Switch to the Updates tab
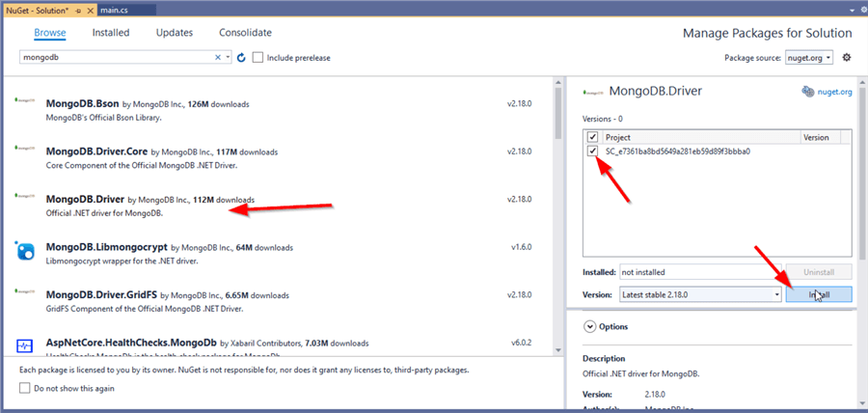This screenshot has height=413, width=868. [x=175, y=33]
